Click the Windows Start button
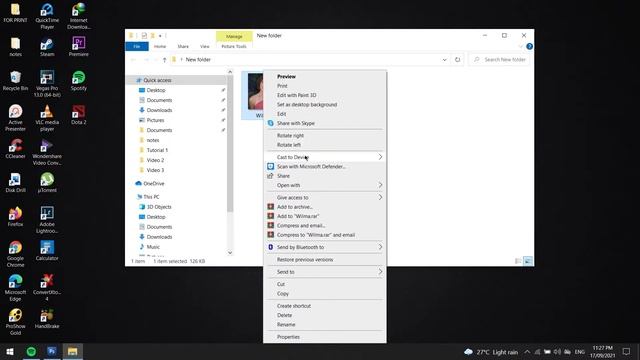 click(x=10, y=351)
